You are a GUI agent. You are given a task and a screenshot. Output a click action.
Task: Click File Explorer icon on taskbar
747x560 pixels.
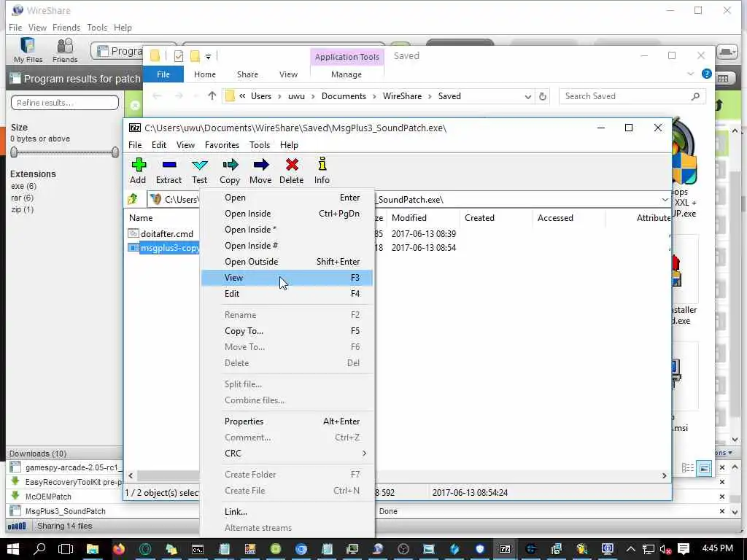pos(93,549)
